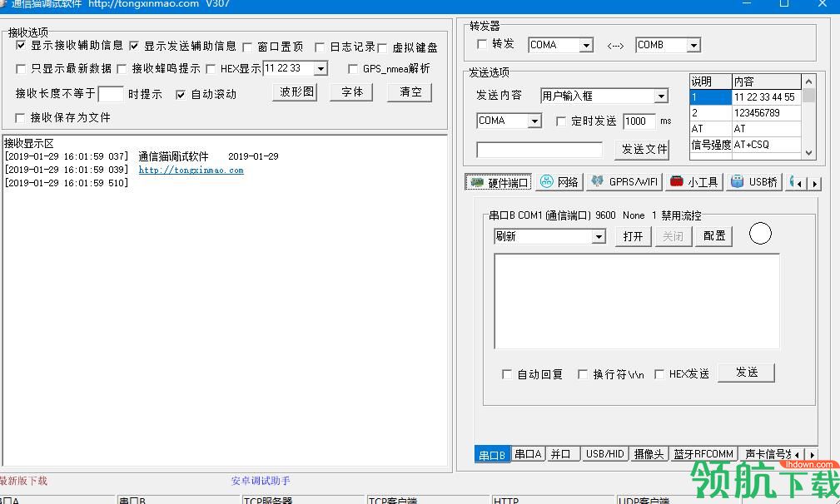Enable 接收蜂鸣提示 beep checkbox
This screenshot has height=504, width=840.
(122, 68)
